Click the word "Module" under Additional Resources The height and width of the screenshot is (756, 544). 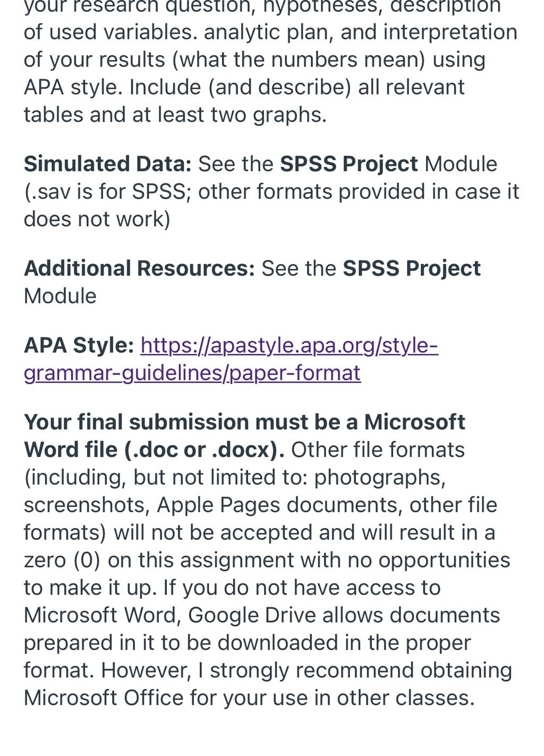point(60,296)
